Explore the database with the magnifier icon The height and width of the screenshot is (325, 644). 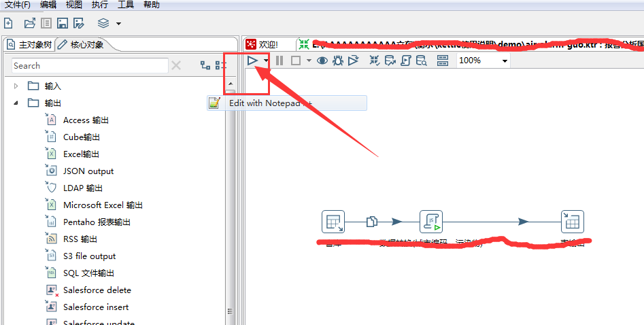[422, 61]
